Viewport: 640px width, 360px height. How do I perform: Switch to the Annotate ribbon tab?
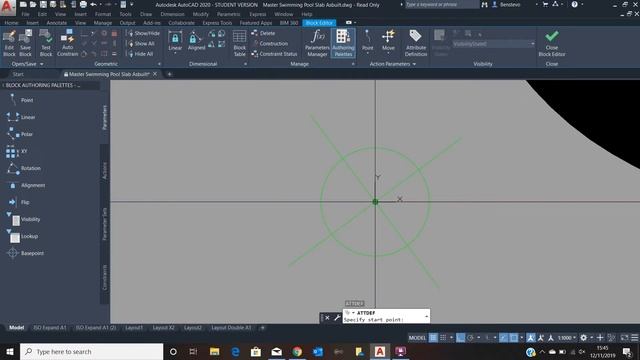[x=56, y=23]
